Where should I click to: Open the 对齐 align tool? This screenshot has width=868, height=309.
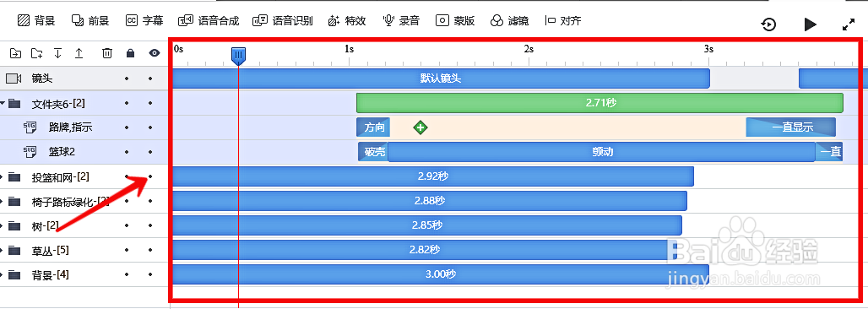pyautogui.click(x=563, y=21)
